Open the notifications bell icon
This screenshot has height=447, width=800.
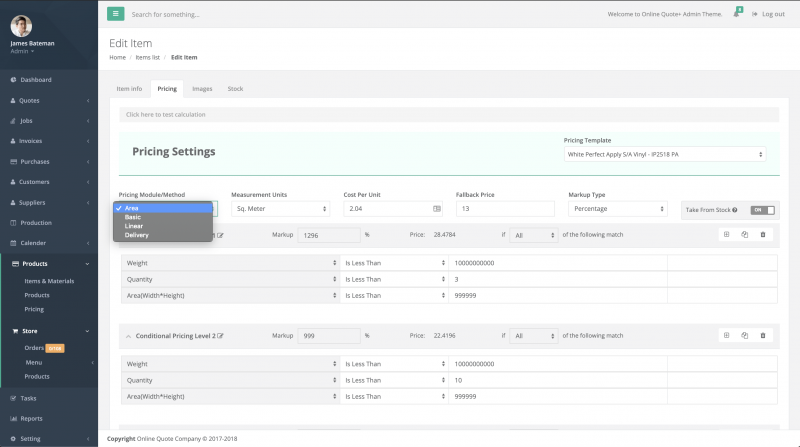coord(736,14)
